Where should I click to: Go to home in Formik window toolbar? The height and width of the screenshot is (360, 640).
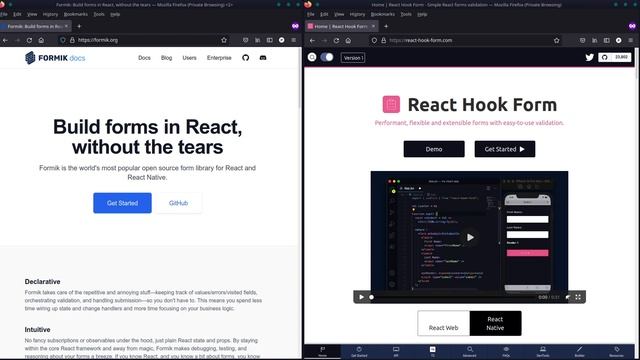point(41,40)
